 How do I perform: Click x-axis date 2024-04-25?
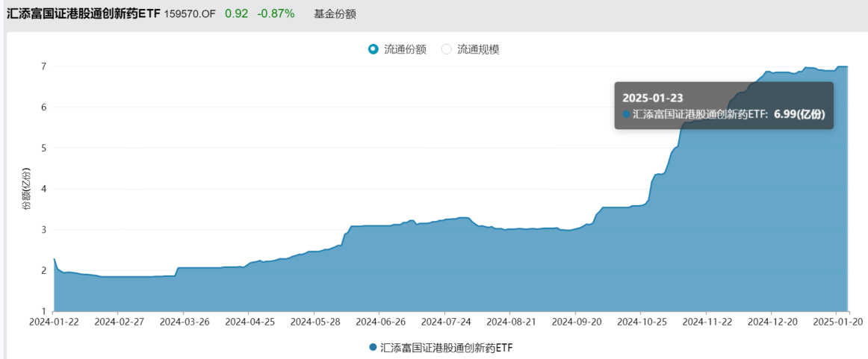249,320
